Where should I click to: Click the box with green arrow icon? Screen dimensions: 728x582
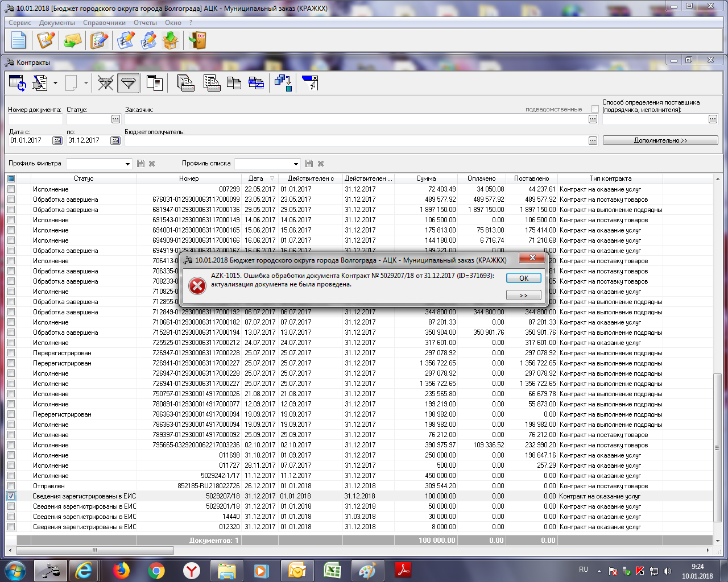[x=171, y=40]
